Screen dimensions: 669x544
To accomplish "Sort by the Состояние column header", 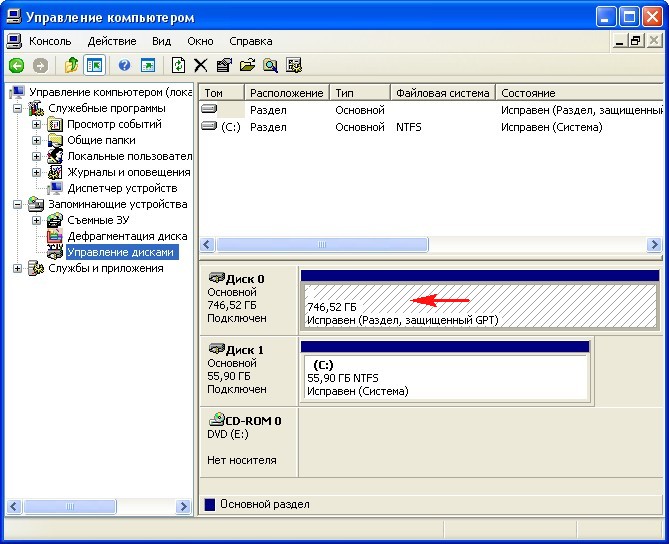I will point(579,93).
